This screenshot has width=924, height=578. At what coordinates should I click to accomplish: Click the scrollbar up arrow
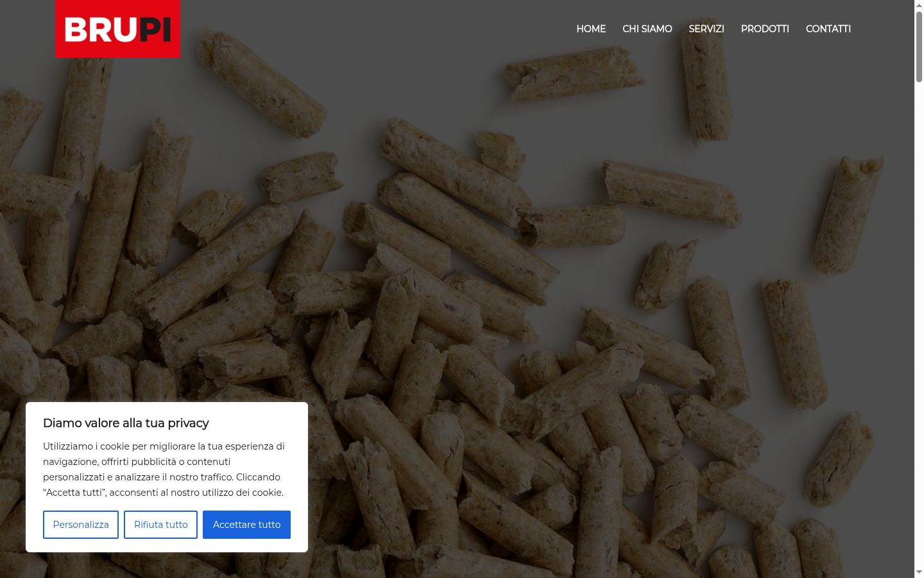919,5
